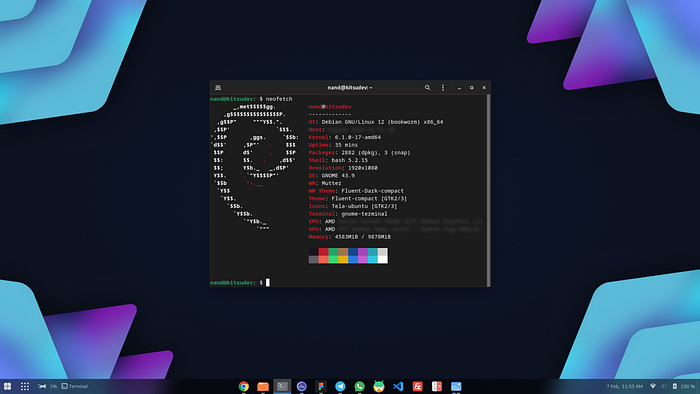Click the terminal title nand@kitsudev

point(350,88)
